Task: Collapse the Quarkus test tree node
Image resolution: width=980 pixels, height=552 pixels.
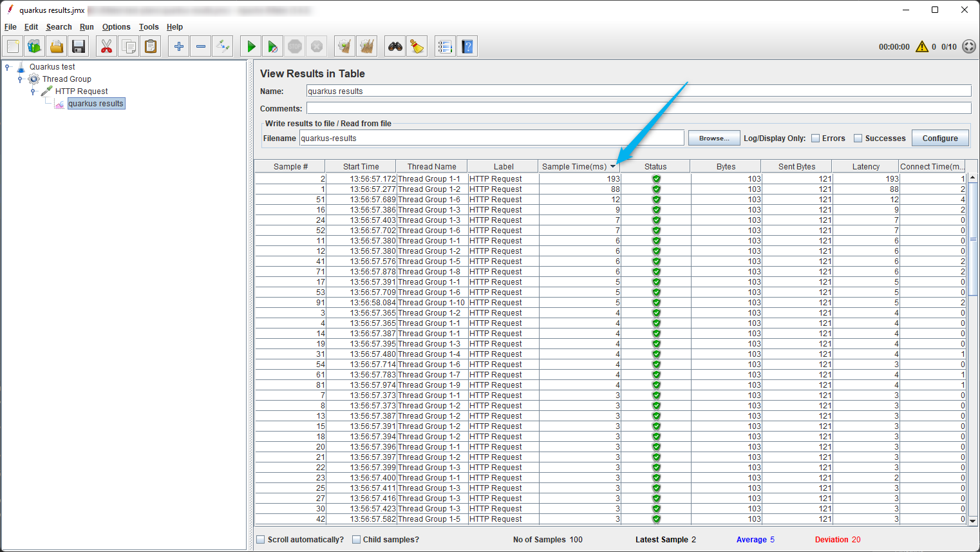Action: pos(8,67)
